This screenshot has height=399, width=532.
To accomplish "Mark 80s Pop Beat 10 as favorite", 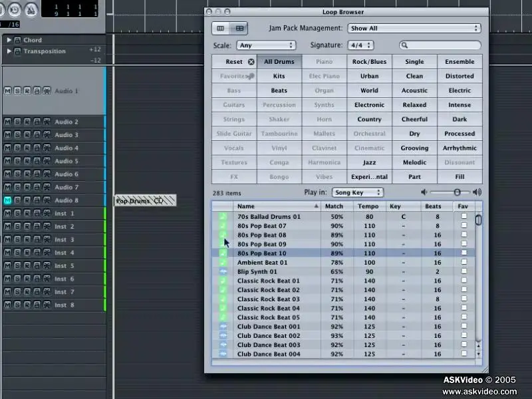I will [x=464, y=253].
